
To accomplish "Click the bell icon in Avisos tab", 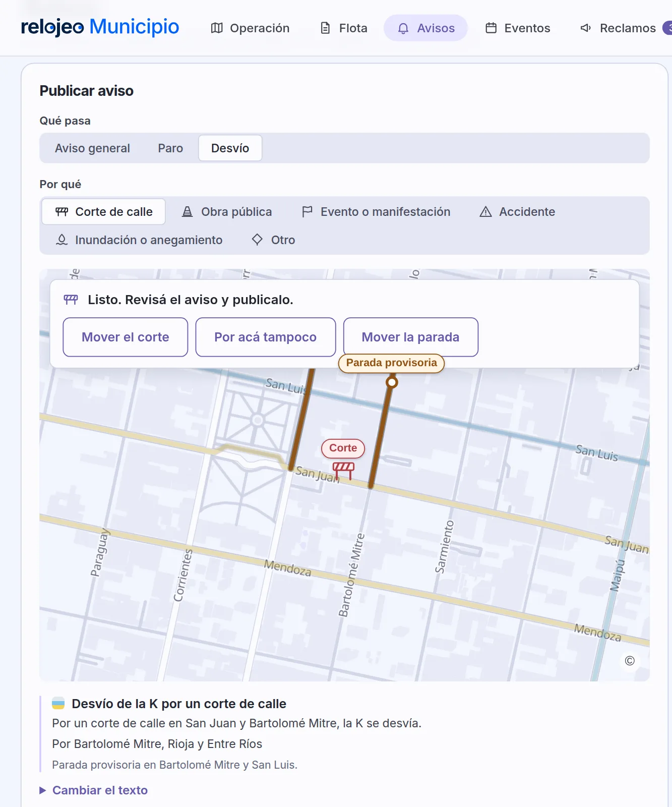I will pyautogui.click(x=403, y=28).
